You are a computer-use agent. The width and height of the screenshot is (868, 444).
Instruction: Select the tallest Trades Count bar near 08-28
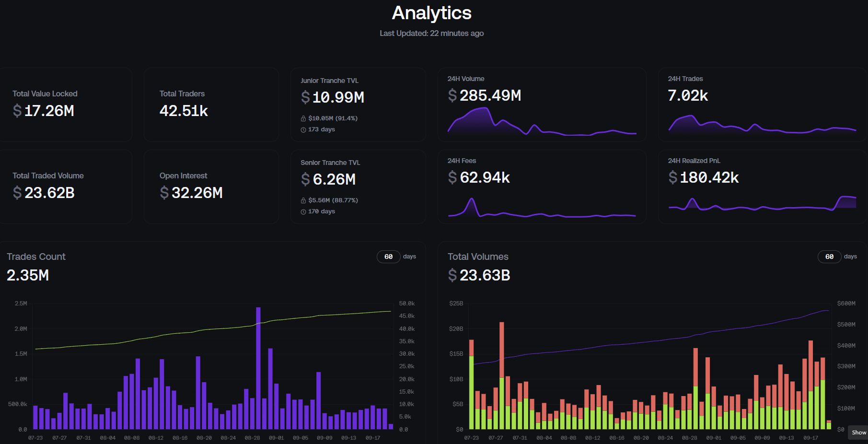click(258, 368)
